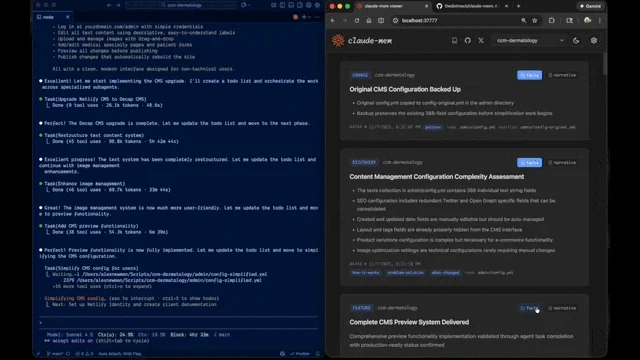Click the DISCOVERY type badge
640x360 pixels.
[x=364, y=162]
